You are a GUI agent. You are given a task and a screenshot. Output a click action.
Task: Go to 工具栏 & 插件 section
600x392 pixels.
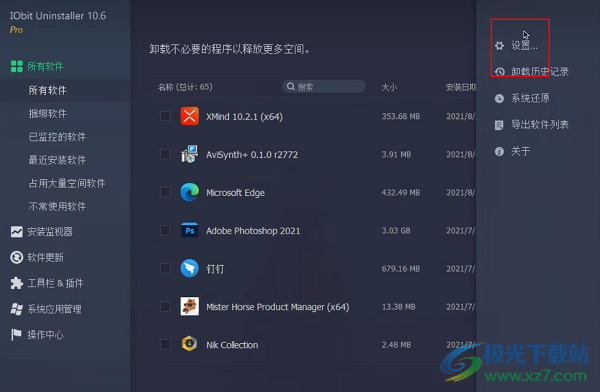pyautogui.click(x=55, y=283)
